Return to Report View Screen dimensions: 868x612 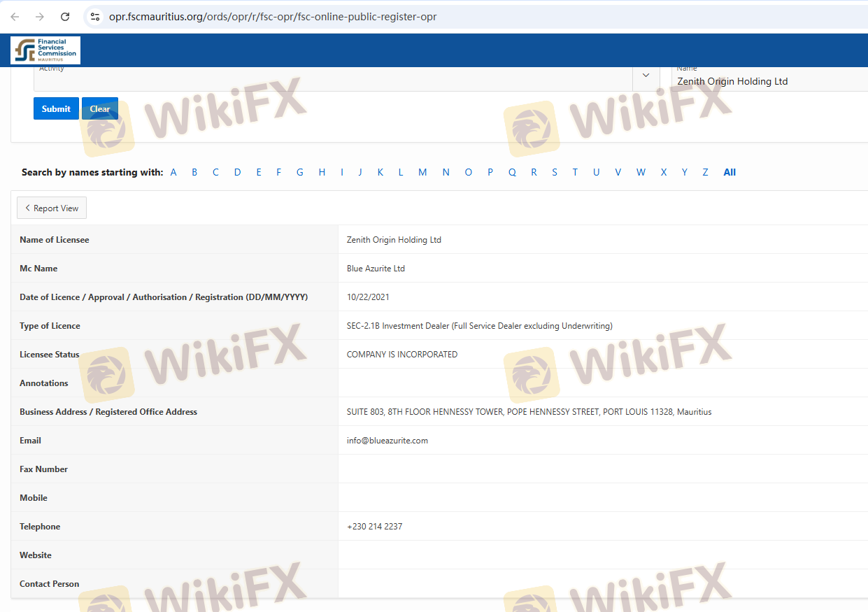[52, 208]
